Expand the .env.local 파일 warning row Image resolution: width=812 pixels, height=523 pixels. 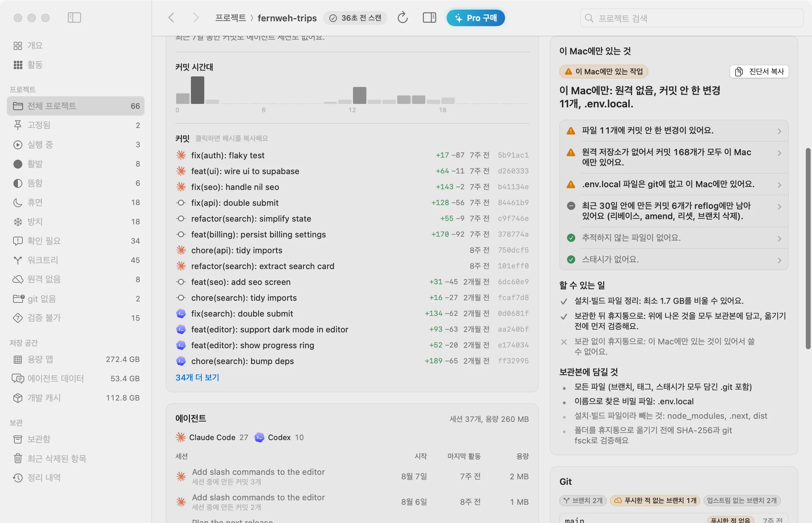pos(674,184)
